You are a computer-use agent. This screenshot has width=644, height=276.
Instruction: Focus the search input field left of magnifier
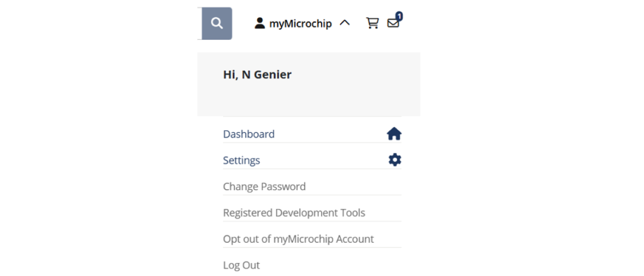pos(199,23)
